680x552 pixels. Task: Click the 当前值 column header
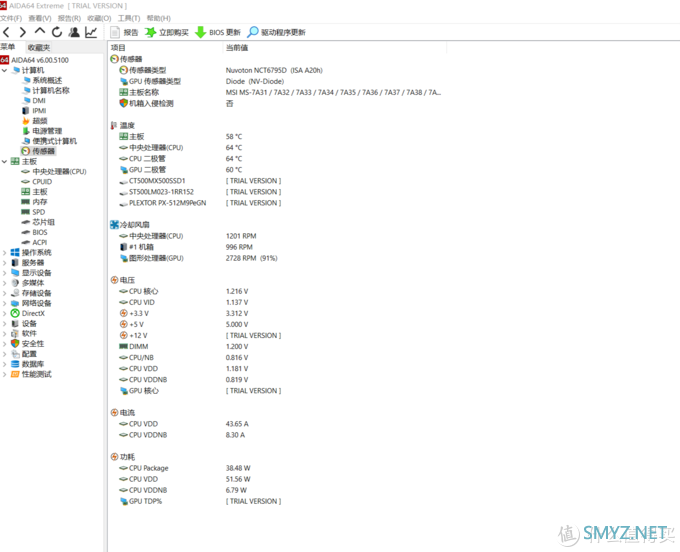coord(334,48)
